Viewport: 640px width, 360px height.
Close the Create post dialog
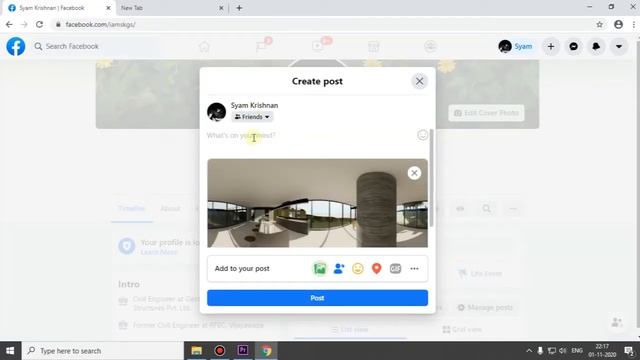point(419,81)
